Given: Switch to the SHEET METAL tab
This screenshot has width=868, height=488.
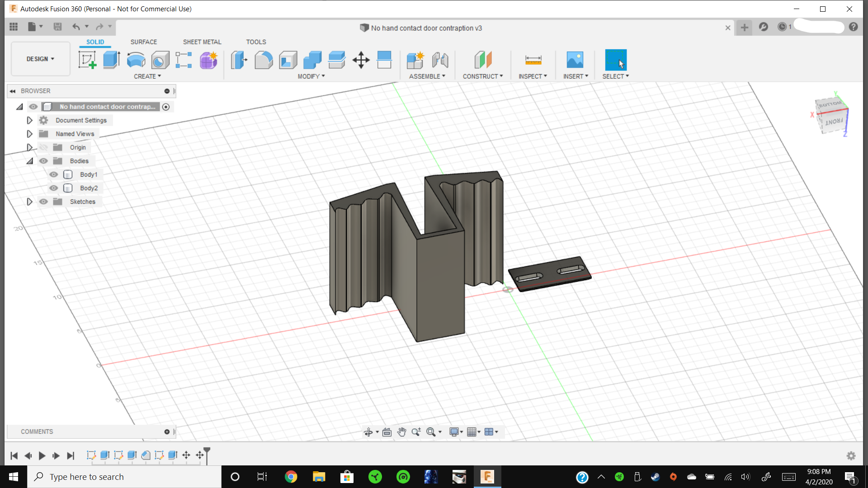Looking at the screenshot, I should point(202,42).
